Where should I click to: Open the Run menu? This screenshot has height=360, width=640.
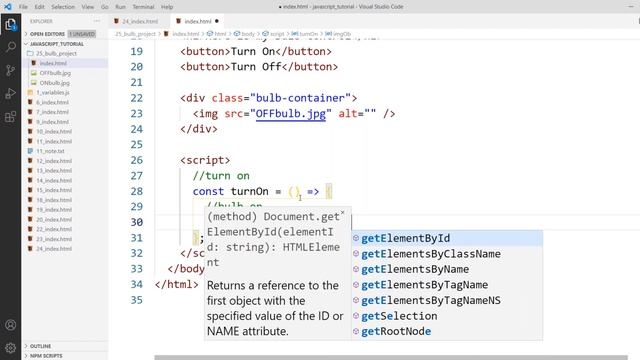(x=120, y=7)
